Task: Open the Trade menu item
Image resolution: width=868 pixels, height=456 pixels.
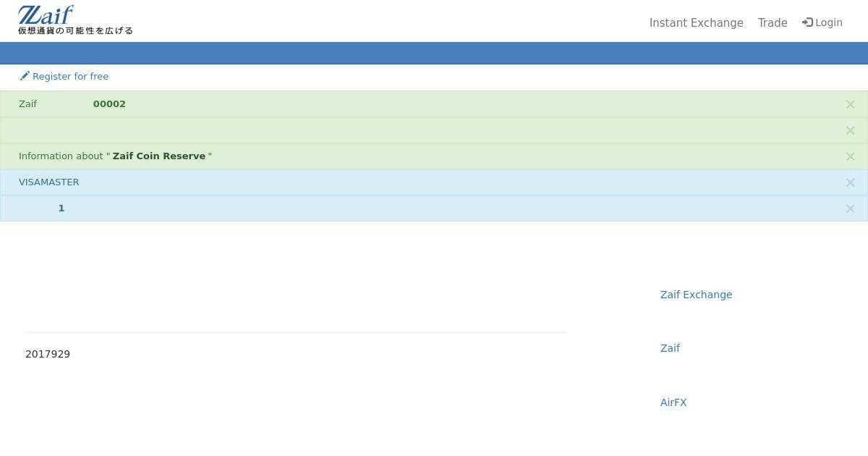Action: coord(773,23)
